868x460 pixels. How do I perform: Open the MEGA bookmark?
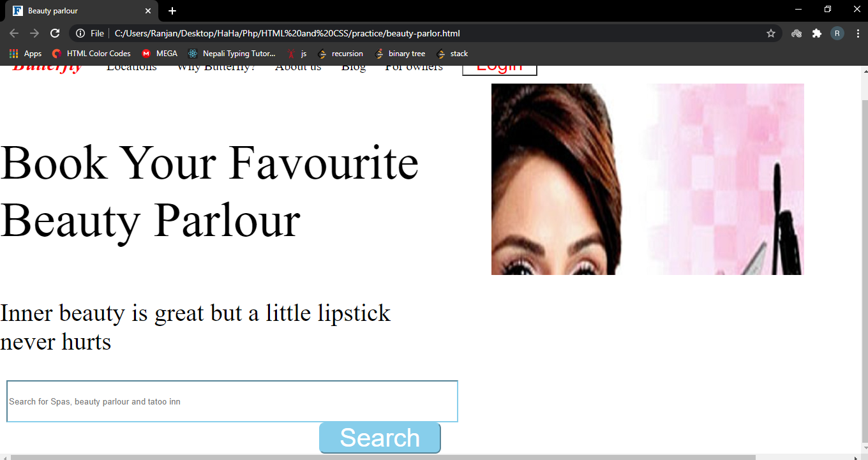(160, 54)
